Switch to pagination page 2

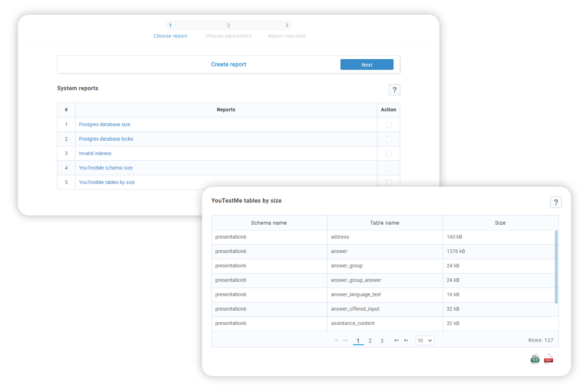tap(370, 340)
